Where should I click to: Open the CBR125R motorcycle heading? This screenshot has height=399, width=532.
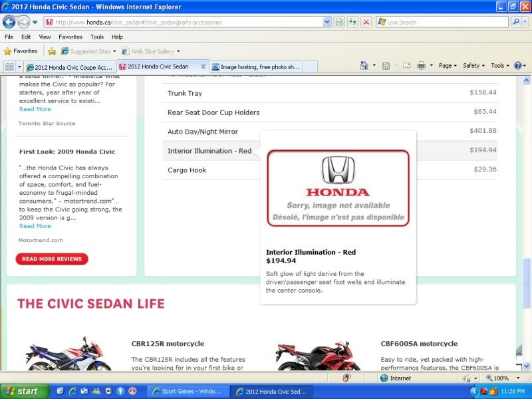tap(168, 344)
